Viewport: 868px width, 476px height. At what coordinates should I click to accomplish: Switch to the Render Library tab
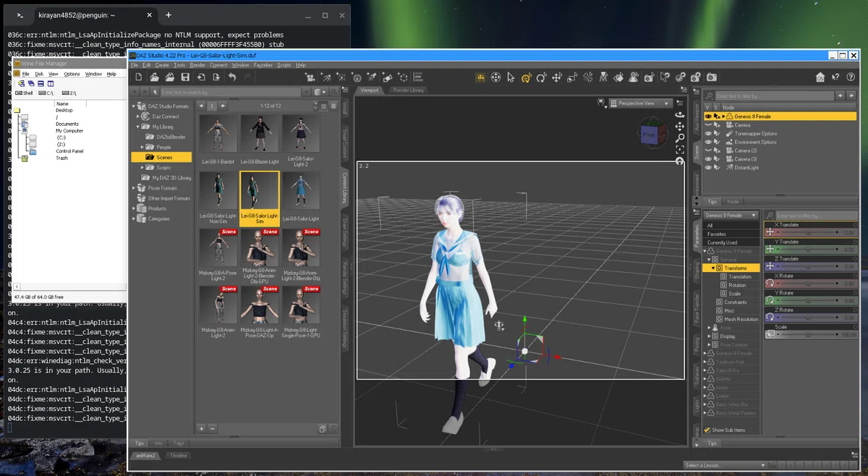(409, 90)
